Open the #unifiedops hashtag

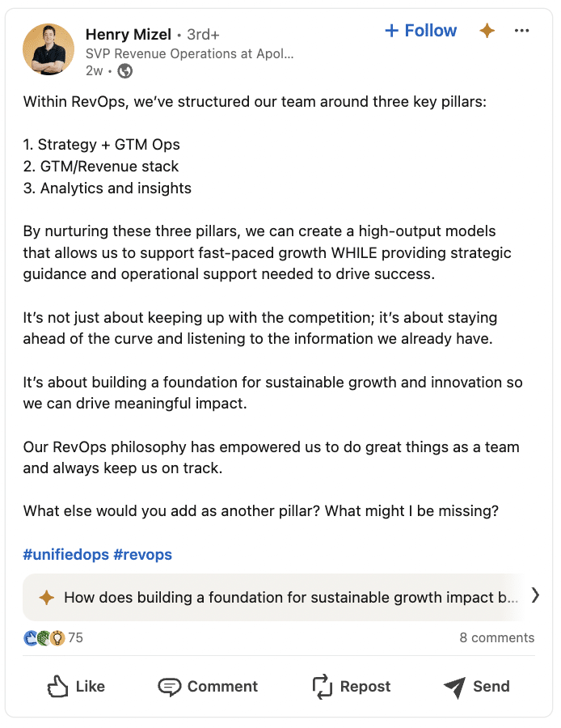66,554
